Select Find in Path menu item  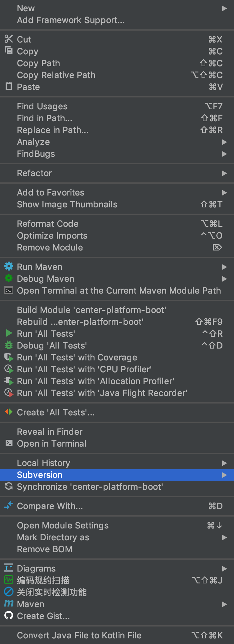45,118
